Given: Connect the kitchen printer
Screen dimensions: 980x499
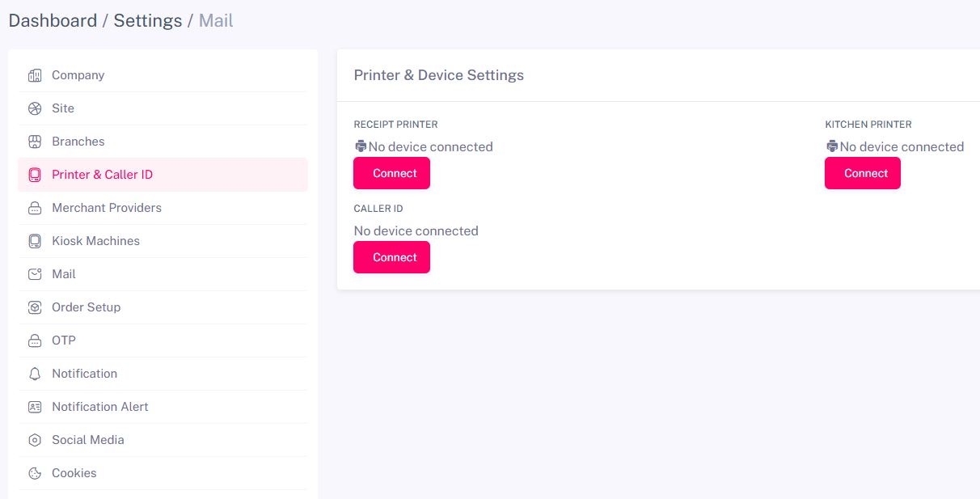Looking at the screenshot, I should coord(862,172).
